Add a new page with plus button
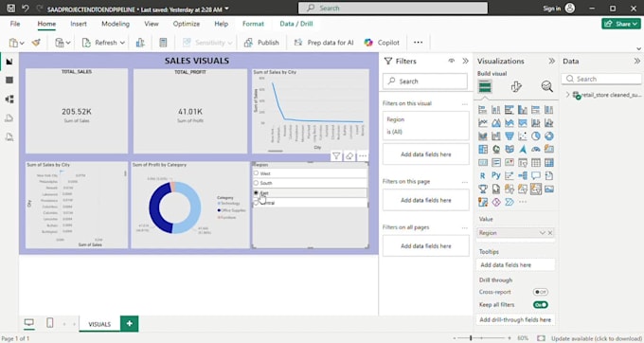644x343 pixels. [x=130, y=324]
